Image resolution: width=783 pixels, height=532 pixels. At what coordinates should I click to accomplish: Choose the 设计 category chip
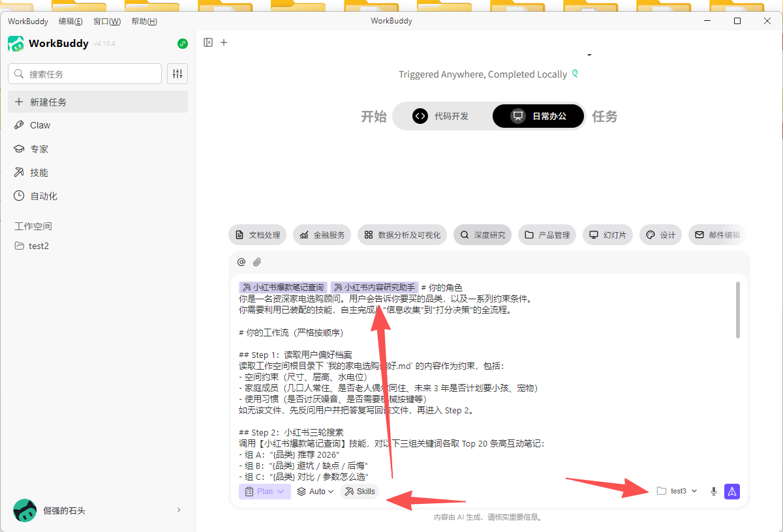coord(661,235)
